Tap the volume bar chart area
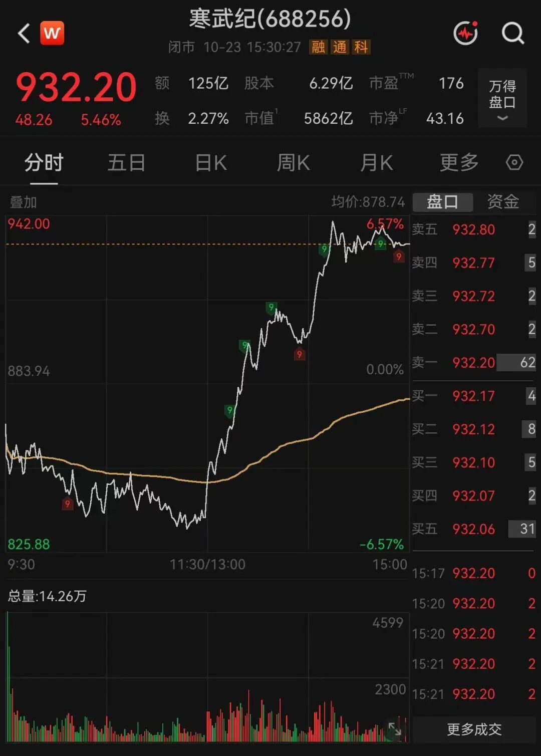The image size is (541, 756). click(x=207, y=676)
